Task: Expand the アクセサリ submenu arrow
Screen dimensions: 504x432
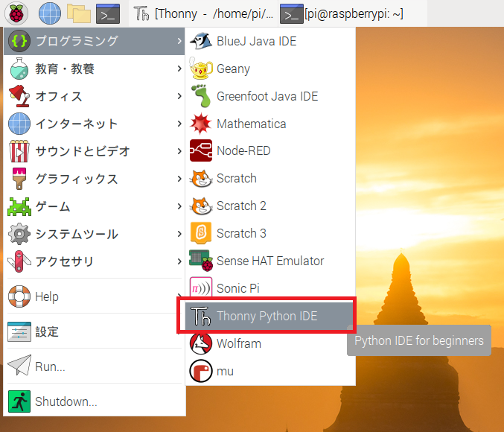Action: 179,261
